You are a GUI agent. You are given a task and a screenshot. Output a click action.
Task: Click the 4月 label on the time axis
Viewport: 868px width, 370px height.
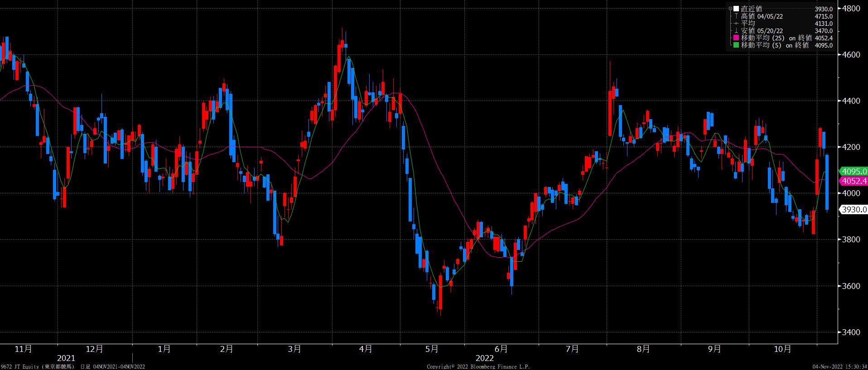[365, 349]
